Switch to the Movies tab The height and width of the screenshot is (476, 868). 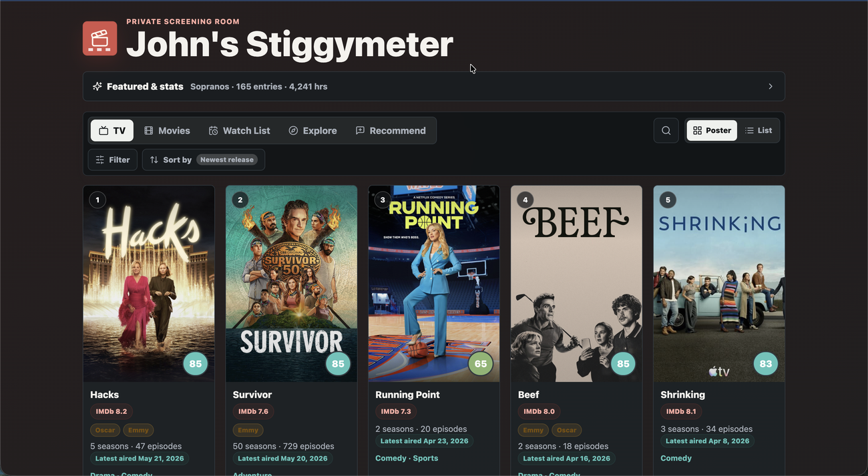[x=167, y=131]
